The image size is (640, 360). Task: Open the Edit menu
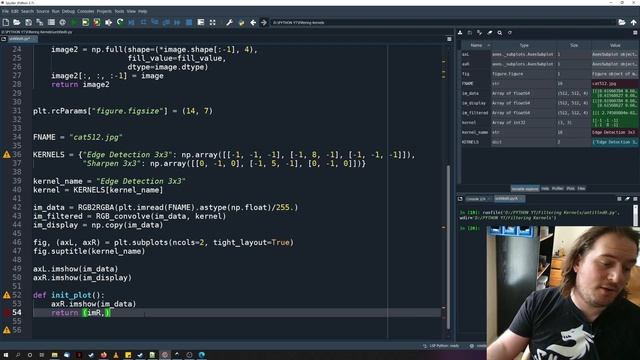coord(15,11)
